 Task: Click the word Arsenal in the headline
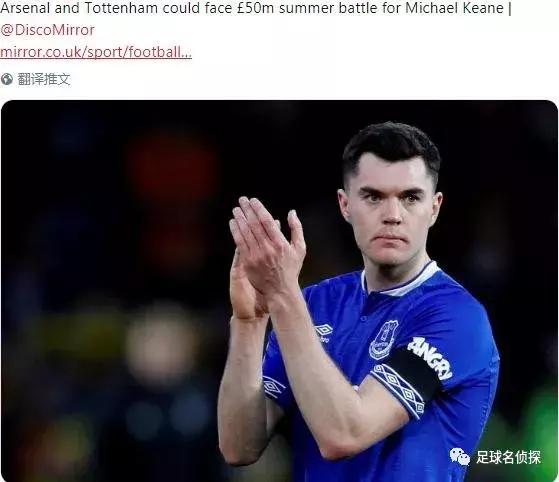tap(26, 8)
